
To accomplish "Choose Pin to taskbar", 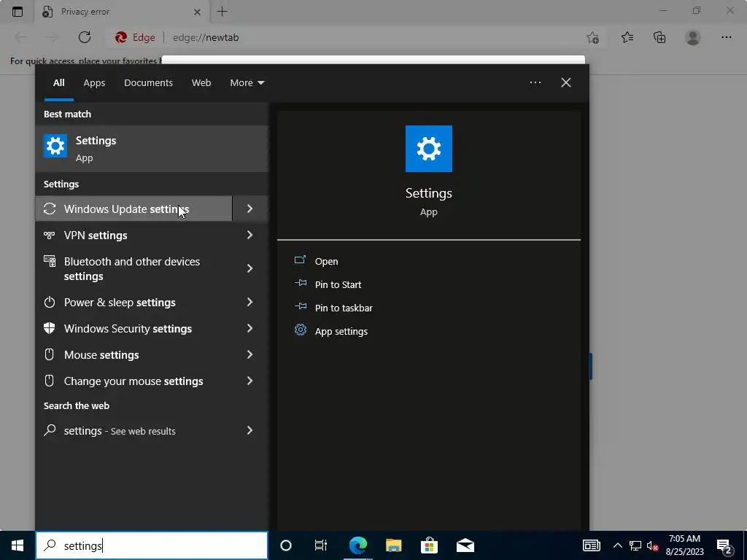I will tap(344, 308).
